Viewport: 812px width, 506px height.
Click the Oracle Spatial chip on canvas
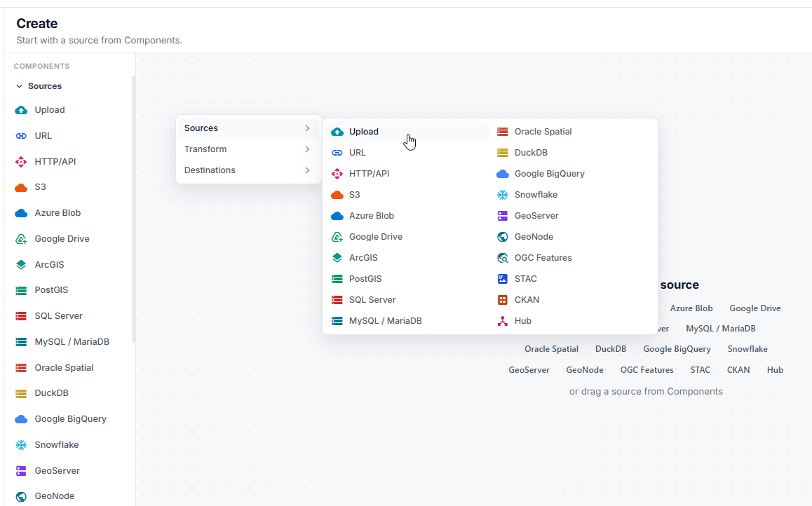pos(552,349)
